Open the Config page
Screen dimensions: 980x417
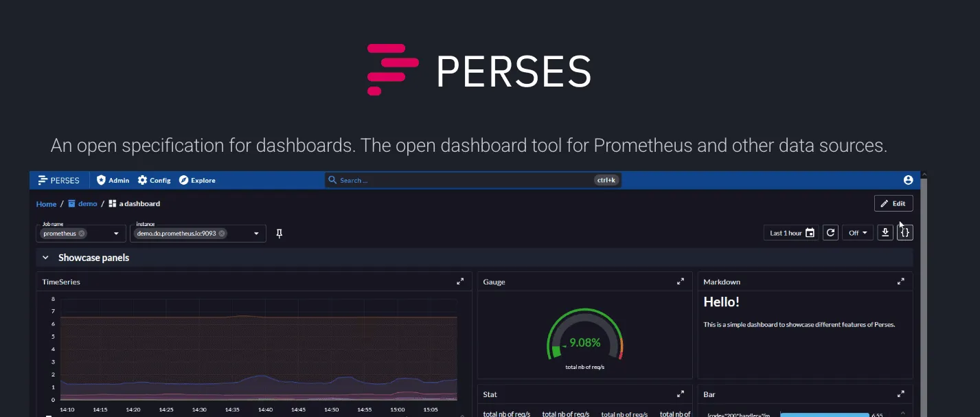tap(154, 180)
